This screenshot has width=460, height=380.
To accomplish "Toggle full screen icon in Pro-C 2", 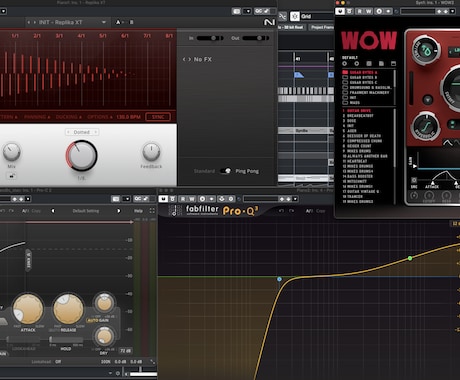I will 152,211.
